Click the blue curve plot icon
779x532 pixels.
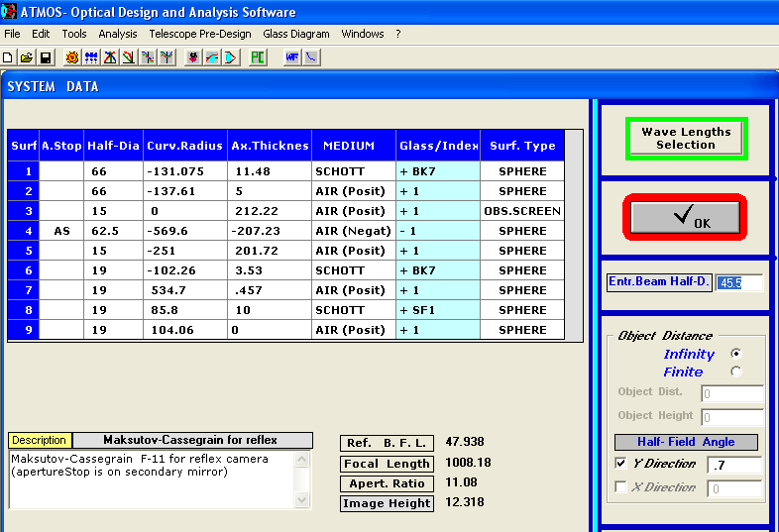311,57
